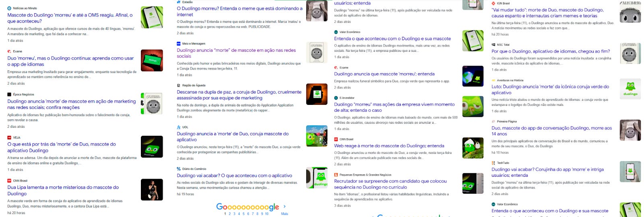644x217 pixels.
Task: Open 'Duo morreu, mas o Duolingo continua' headline
Action: click(x=70, y=61)
